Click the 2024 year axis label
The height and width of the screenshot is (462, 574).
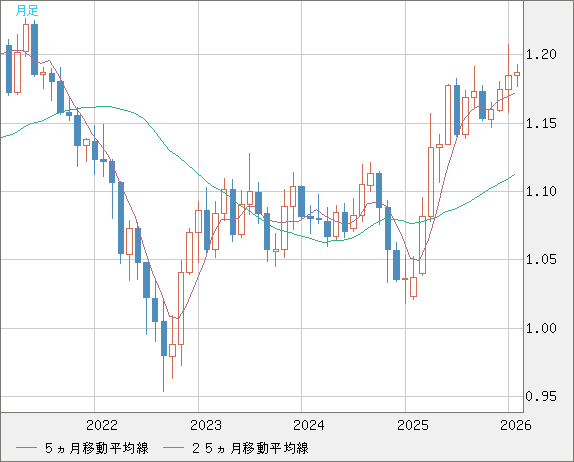(309, 425)
